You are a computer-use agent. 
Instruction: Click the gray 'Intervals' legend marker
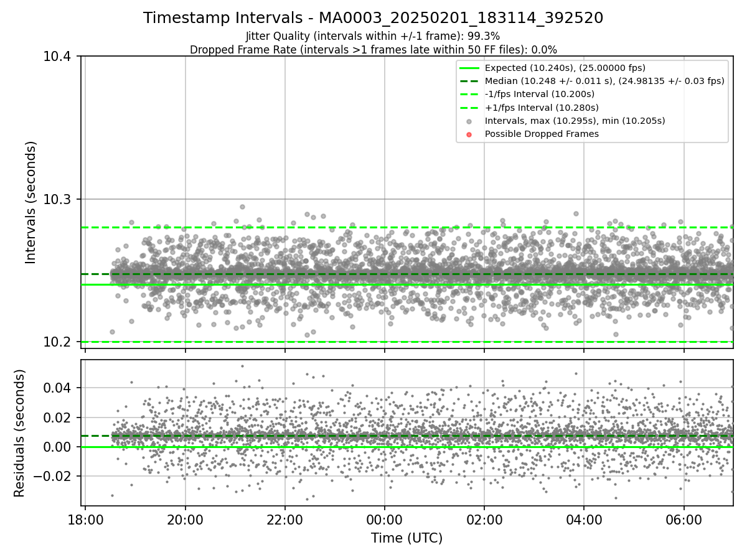pyautogui.click(x=469, y=121)
